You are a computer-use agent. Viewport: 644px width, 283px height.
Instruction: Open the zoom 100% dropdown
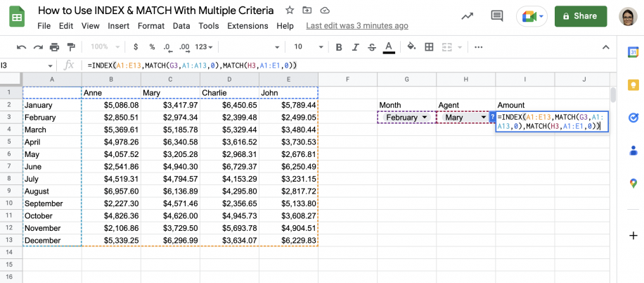pos(105,47)
